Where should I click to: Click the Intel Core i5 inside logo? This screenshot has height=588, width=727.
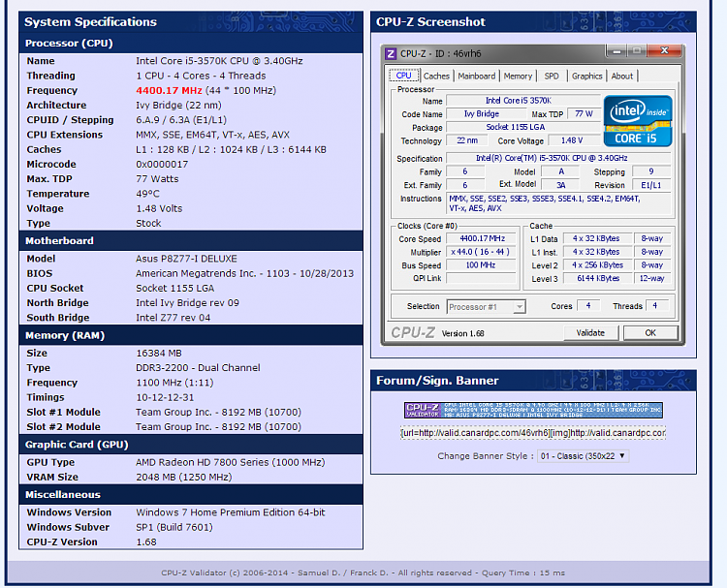(638, 121)
